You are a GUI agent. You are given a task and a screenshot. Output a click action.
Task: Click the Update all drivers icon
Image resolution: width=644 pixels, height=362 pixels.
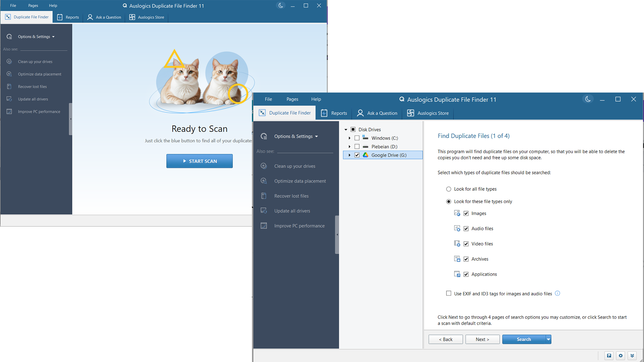click(x=264, y=210)
